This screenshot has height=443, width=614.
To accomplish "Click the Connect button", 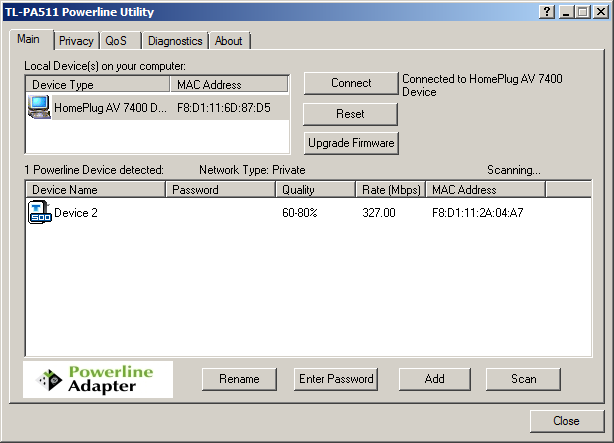I will tap(351, 83).
